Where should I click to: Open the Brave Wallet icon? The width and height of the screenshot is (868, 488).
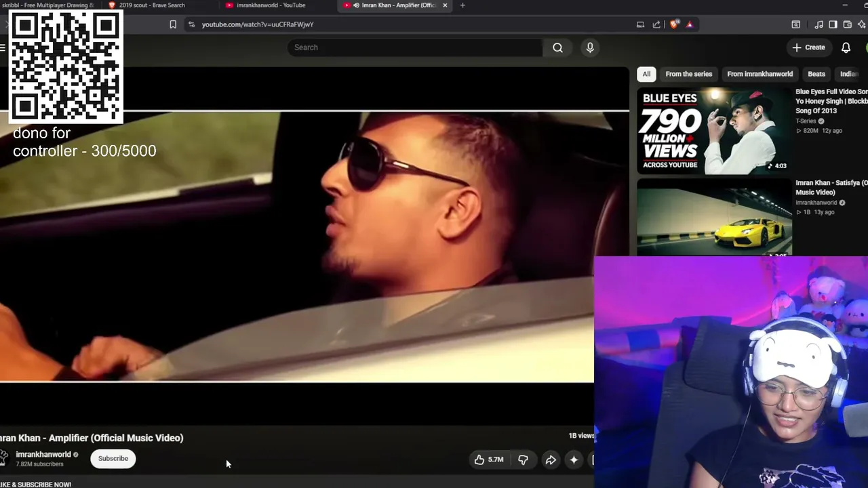click(x=847, y=24)
